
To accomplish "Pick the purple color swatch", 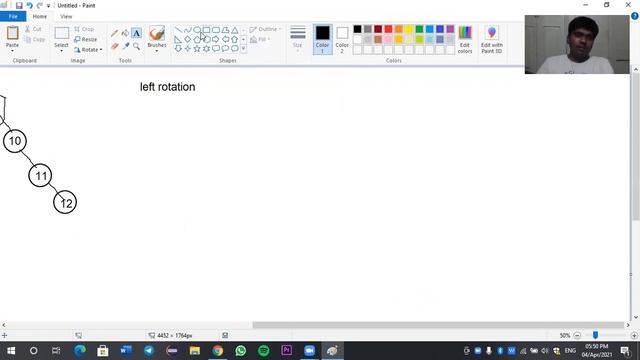I will (450, 29).
